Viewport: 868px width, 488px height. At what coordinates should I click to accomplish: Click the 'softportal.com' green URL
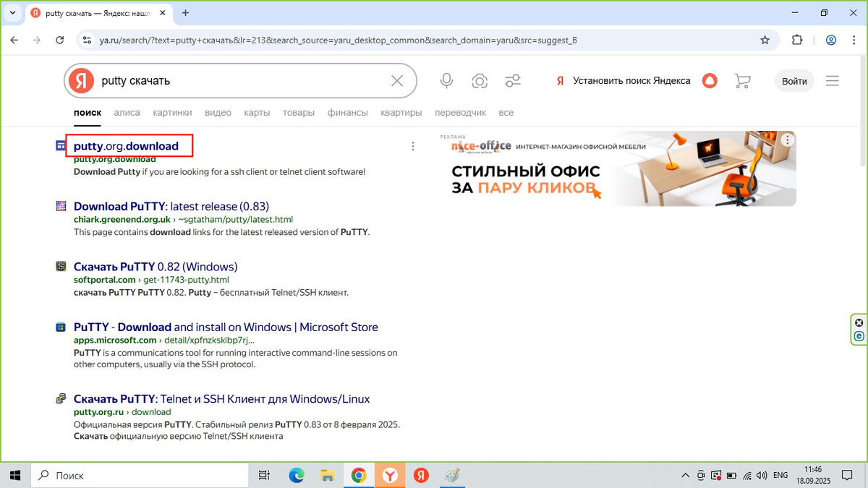click(105, 280)
